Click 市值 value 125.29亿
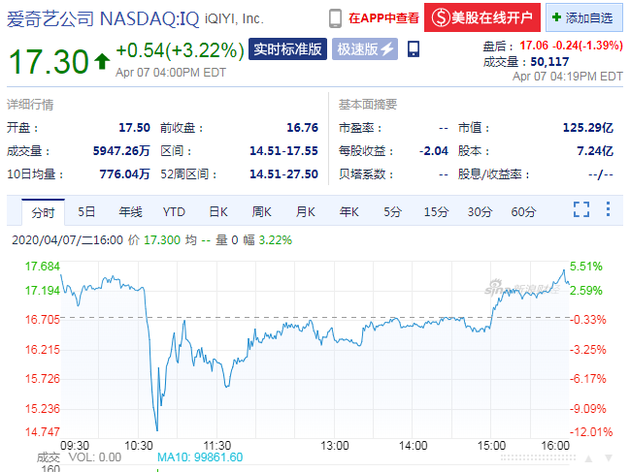The height and width of the screenshot is (472, 630). tap(588, 128)
